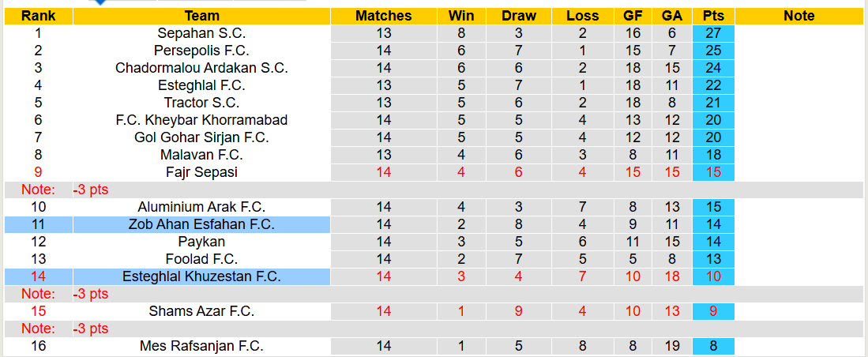Viewport: 868px width, 357px height.
Task: Click the highlighted Esteghlal Khuzestan F.C. team
Action: [x=201, y=276]
